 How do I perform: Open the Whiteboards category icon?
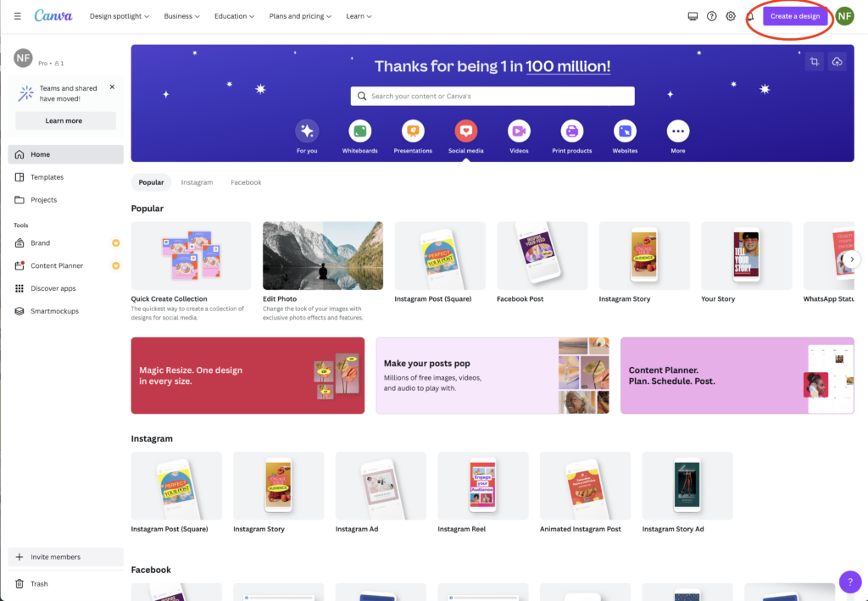pyautogui.click(x=359, y=131)
